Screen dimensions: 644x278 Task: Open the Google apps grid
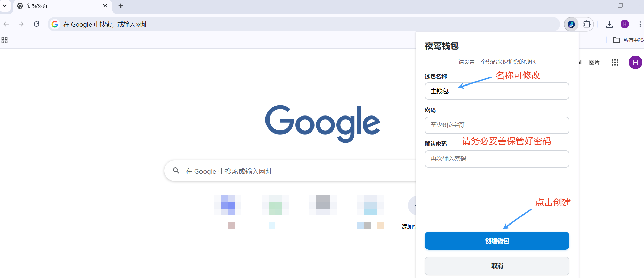tap(615, 62)
